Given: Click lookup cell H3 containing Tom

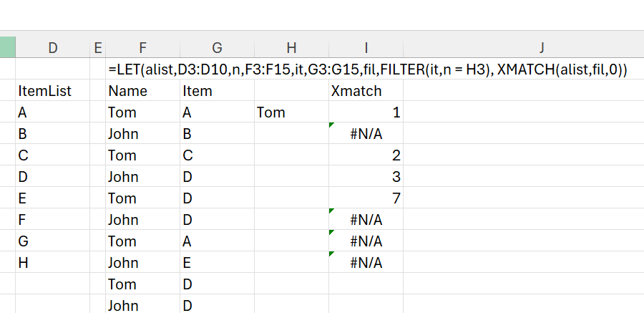Looking at the screenshot, I should point(270,112).
